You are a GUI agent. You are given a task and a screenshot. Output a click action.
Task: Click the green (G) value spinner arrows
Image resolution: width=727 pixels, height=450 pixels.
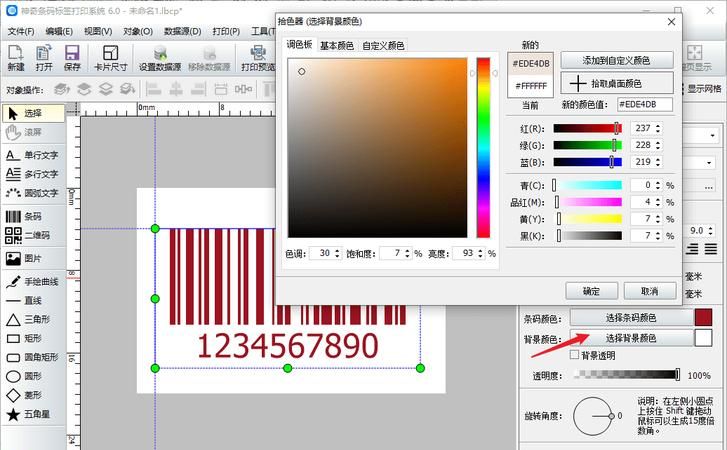(658, 145)
